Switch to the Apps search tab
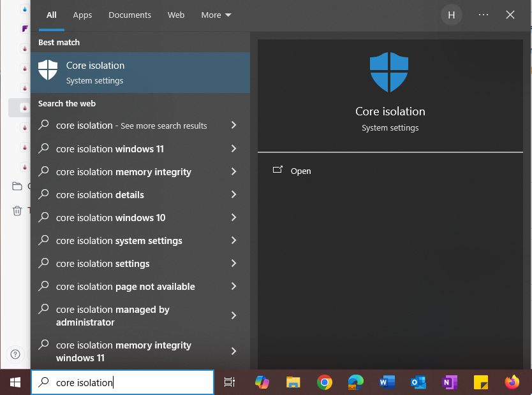The height and width of the screenshot is (395, 532). [82, 15]
